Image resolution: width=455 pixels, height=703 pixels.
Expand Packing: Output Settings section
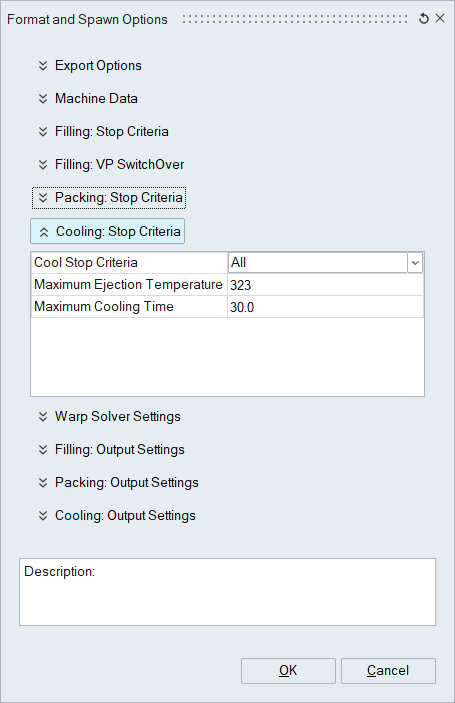[x=118, y=483]
